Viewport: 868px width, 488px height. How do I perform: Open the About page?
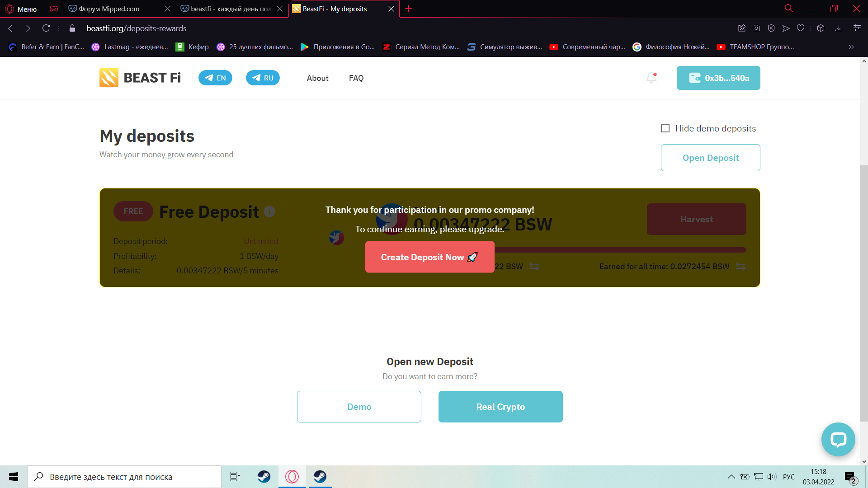pyautogui.click(x=317, y=78)
